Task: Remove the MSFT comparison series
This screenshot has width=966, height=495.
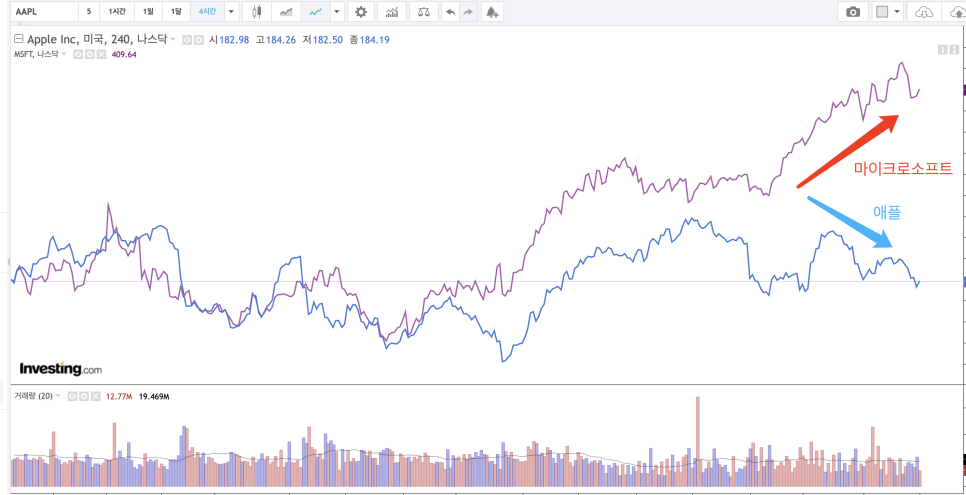Action: (102, 54)
